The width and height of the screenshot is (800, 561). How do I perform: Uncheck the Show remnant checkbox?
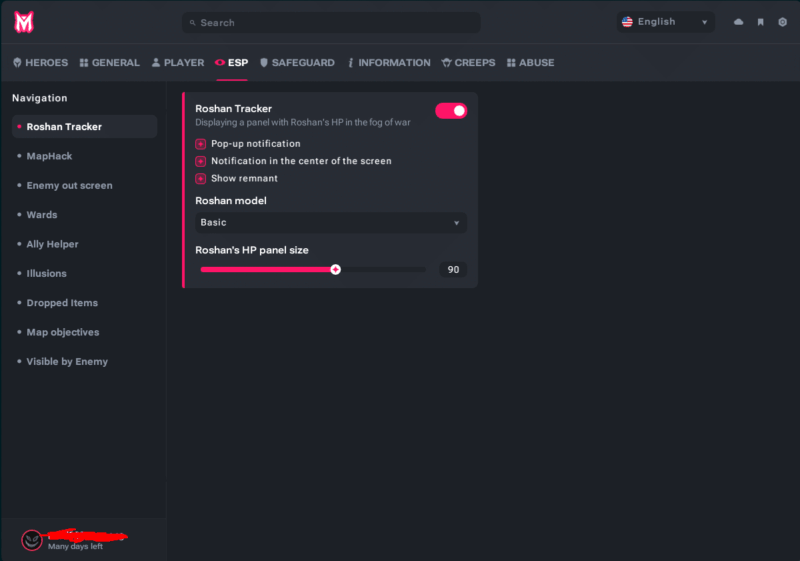pyautogui.click(x=201, y=178)
